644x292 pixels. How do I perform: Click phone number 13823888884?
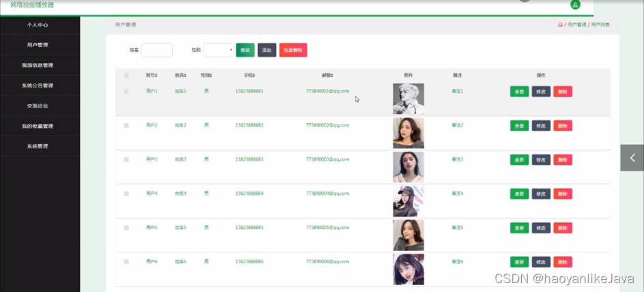(249, 194)
